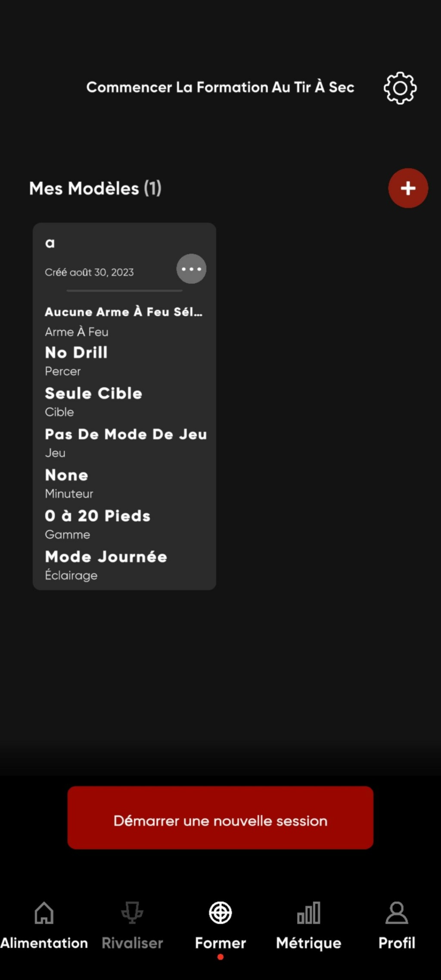Switch to the Métrique tab label
Image resolution: width=441 pixels, height=980 pixels.
point(309,943)
